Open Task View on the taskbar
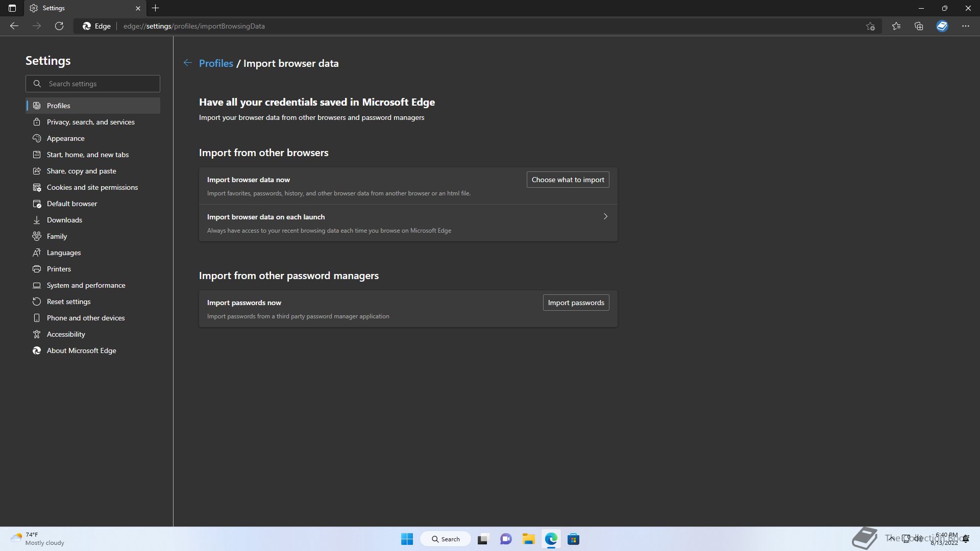The height and width of the screenshot is (551, 980). coord(483,539)
